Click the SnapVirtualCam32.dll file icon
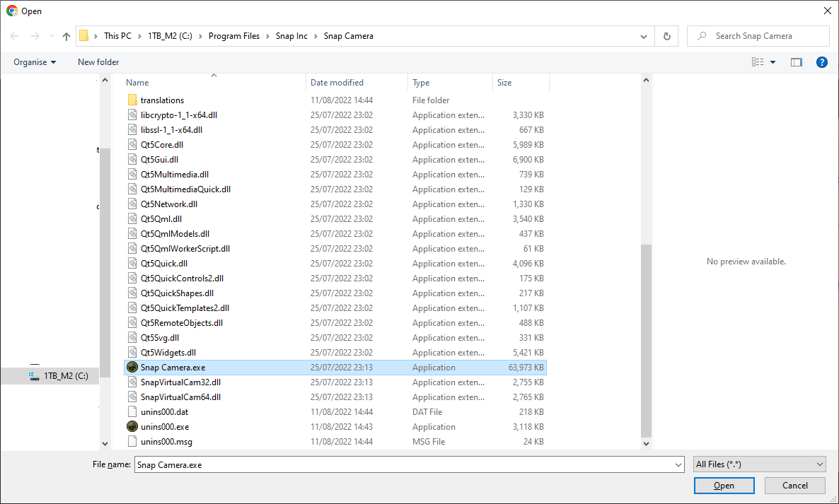This screenshot has width=839, height=504. pos(132,382)
